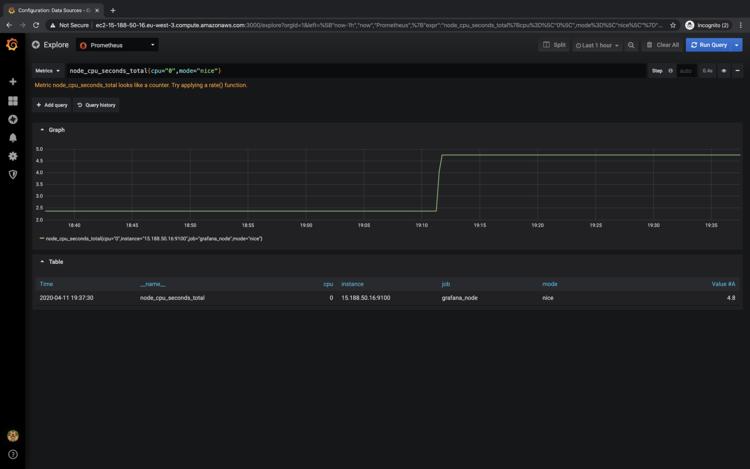This screenshot has height=469, width=750.
Task: Toggle query visibility with the eye icon
Action: coord(724,71)
